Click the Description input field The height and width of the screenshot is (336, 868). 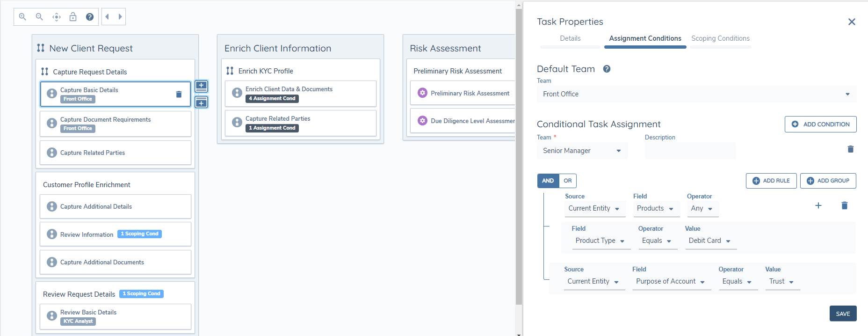(x=690, y=151)
